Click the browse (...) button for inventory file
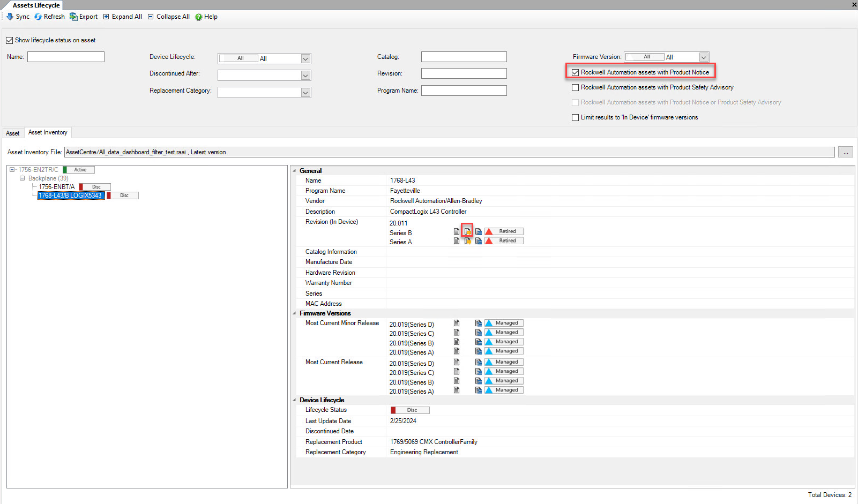Viewport: 858px width, 504px height. 846,152
